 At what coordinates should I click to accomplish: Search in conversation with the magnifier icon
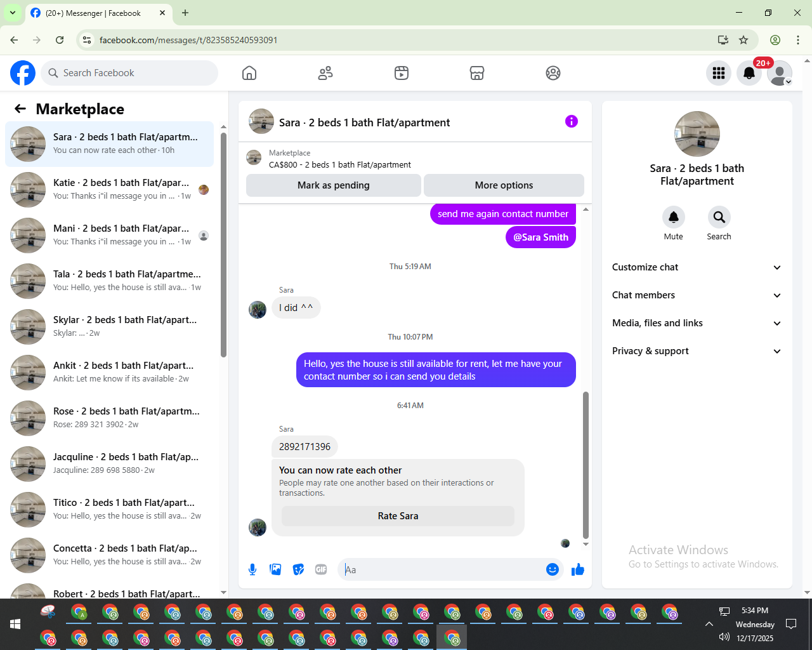pyautogui.click(x=719, y=217)
